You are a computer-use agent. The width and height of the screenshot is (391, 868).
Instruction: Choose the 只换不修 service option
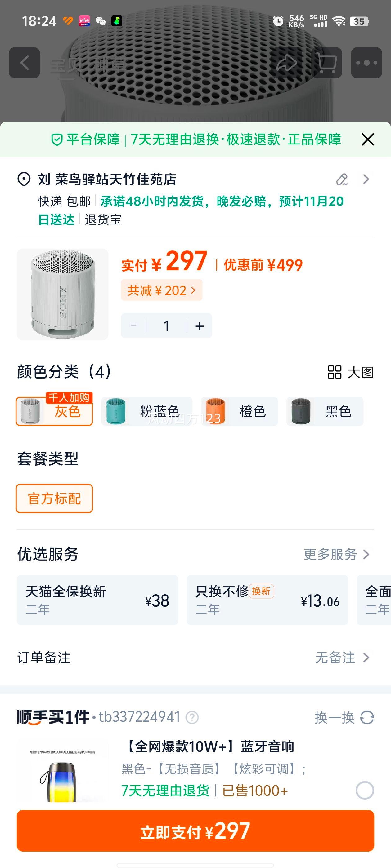tap(267, 600)
